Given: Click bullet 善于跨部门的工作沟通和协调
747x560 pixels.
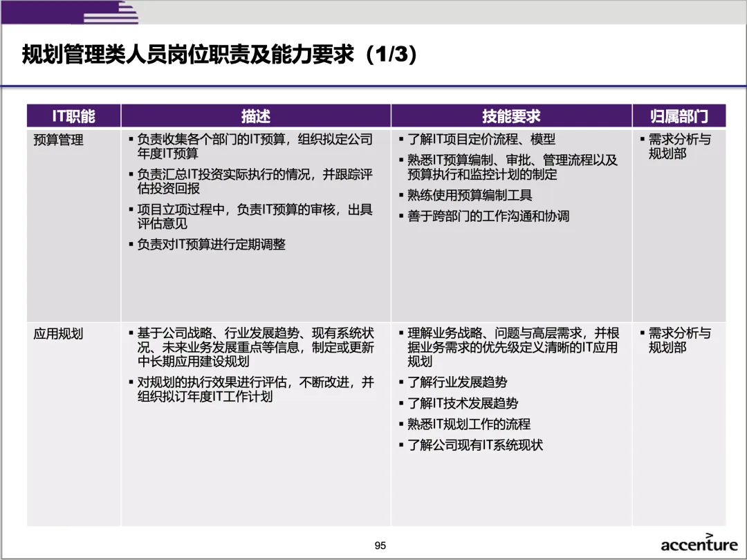Looking at the screenshot, I should click(x=484, y=216).
